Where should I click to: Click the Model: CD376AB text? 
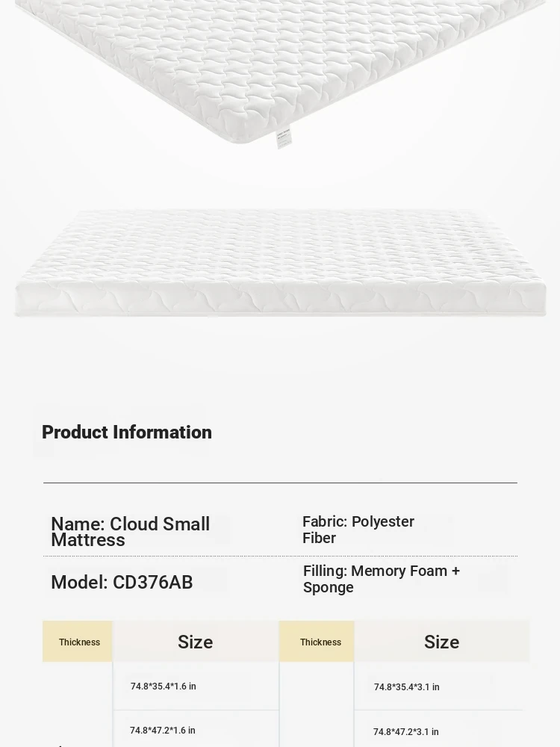tap(122, 583)
